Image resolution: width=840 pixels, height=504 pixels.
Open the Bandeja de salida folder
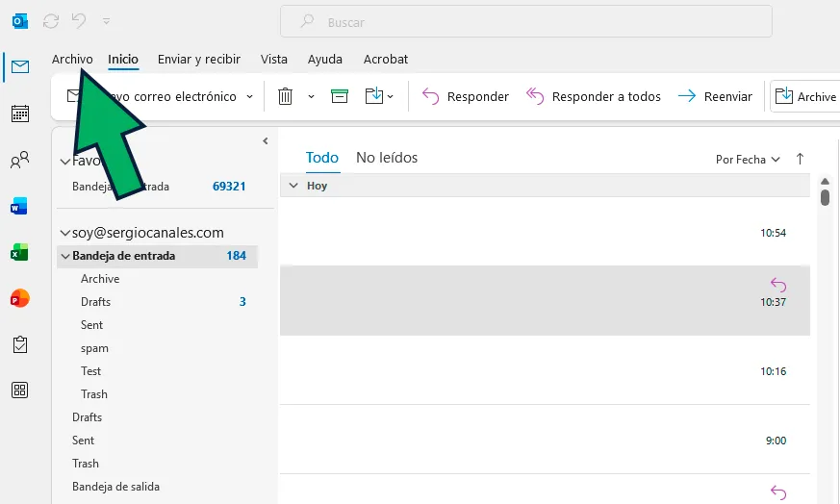115,487
